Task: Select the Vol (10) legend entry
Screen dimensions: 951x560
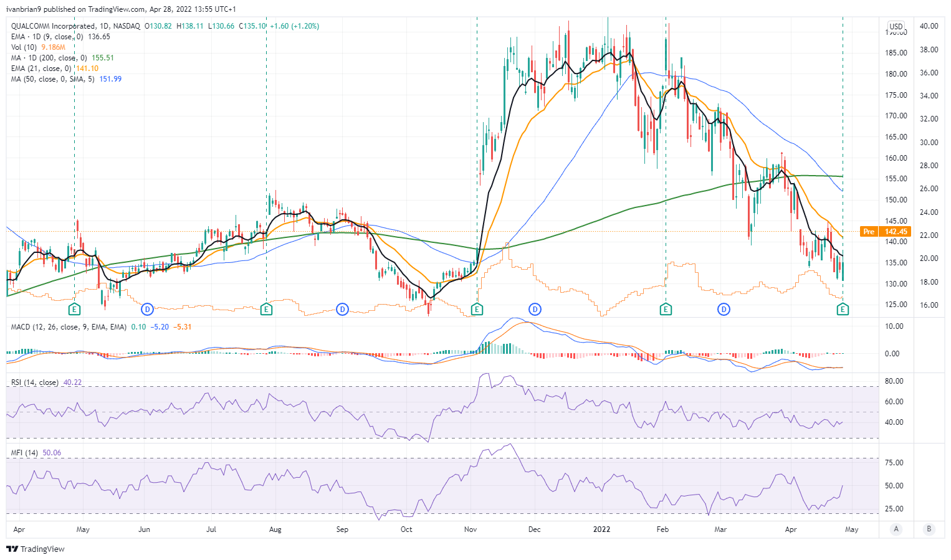Action: pyautogui.click(x=38, y=47)
